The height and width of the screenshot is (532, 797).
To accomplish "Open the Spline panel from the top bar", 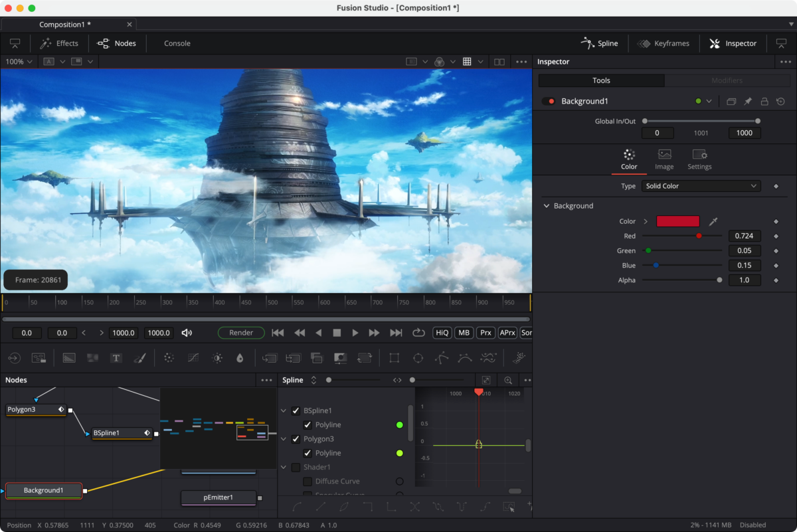I will point(600,43).
